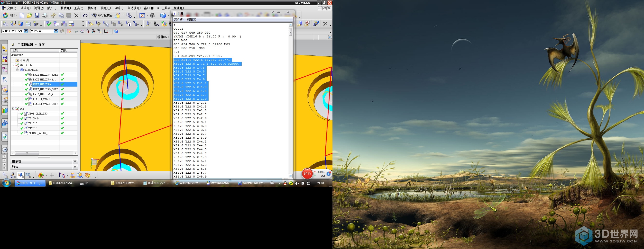Image resolution: width=644 pixels, height=249 pixels.
Task: Open the selection filter dropdown
Action: click(26, 31)
